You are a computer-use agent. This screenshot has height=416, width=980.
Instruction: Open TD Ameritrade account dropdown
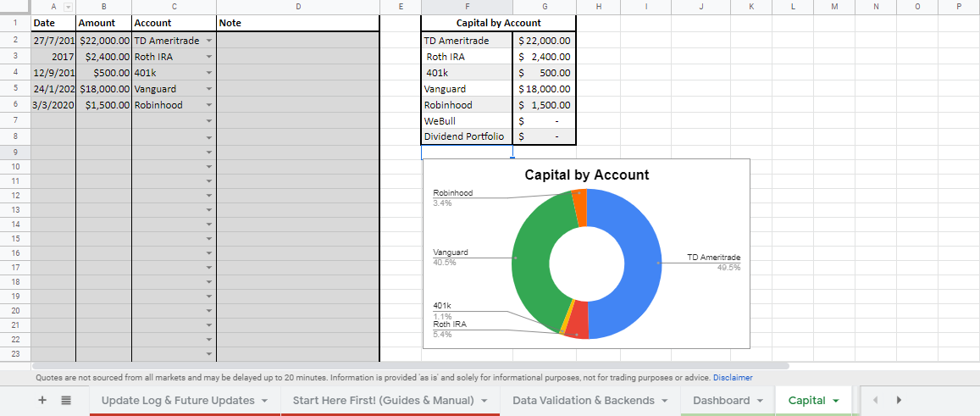tap(208, 41)
